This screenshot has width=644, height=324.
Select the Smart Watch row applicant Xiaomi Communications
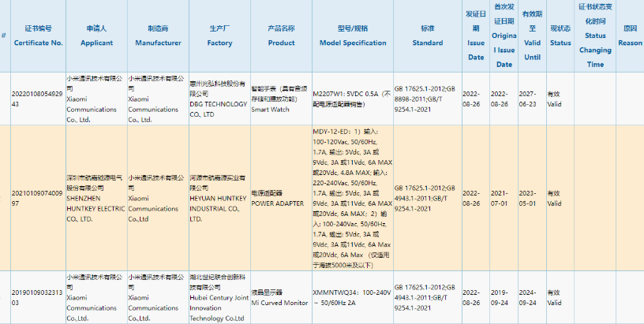click(x=96, y=99)
